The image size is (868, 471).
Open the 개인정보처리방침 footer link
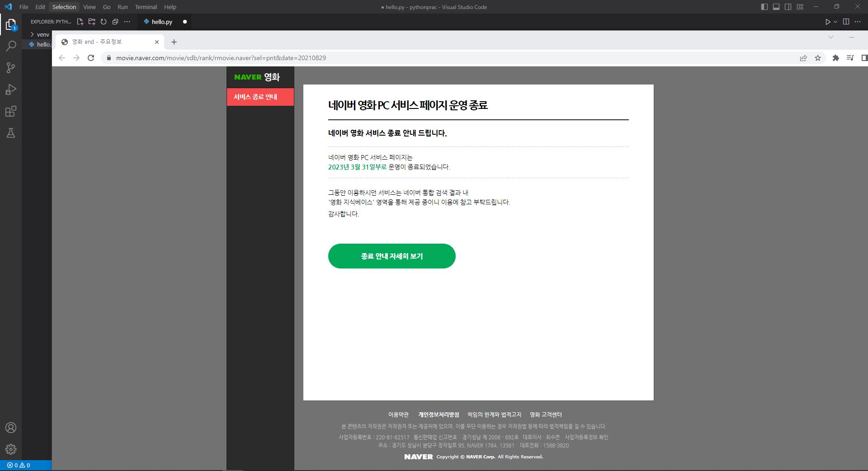click(439, 414)
